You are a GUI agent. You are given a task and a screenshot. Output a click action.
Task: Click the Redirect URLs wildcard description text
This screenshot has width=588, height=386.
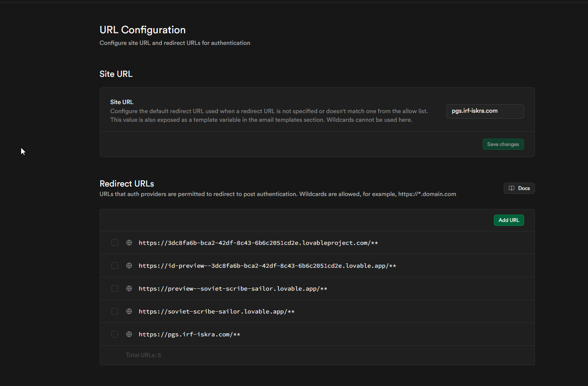pos(278,194)
